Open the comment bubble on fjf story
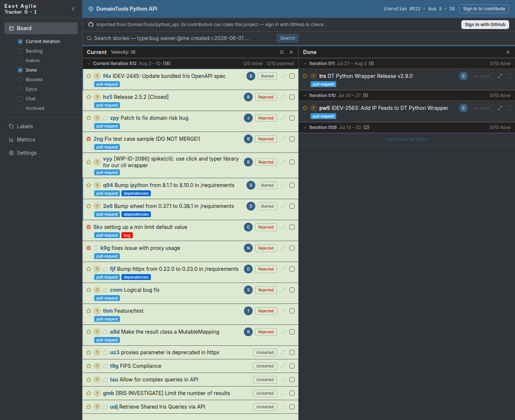The width and height of the screenshot is (515, 420). pos(105,269)
